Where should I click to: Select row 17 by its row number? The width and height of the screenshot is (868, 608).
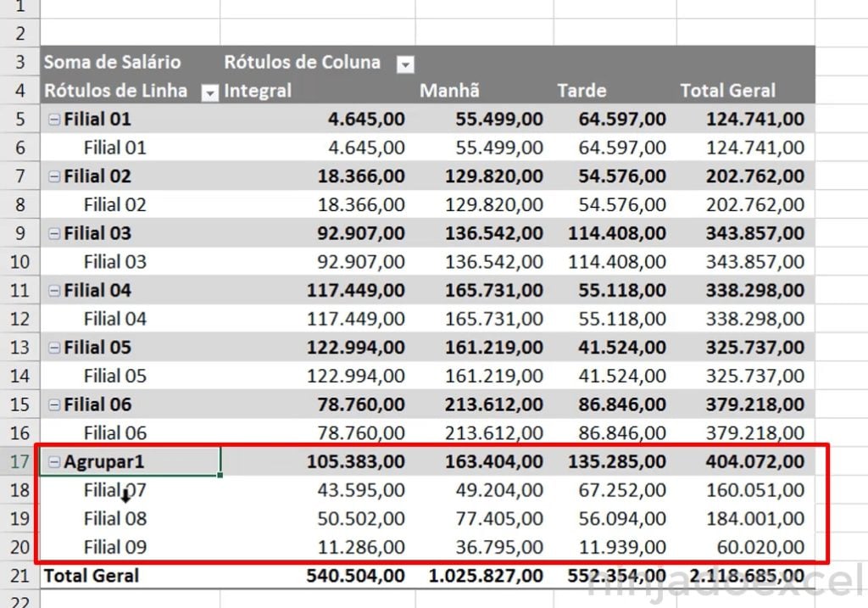click(19, 461)
